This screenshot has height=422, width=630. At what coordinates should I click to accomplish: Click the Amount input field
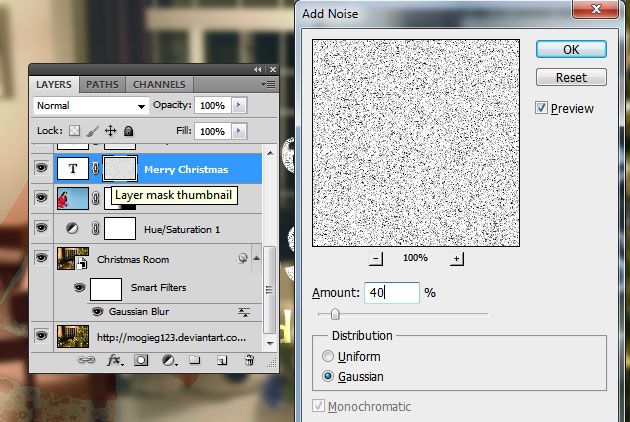(x=392, y=293)
